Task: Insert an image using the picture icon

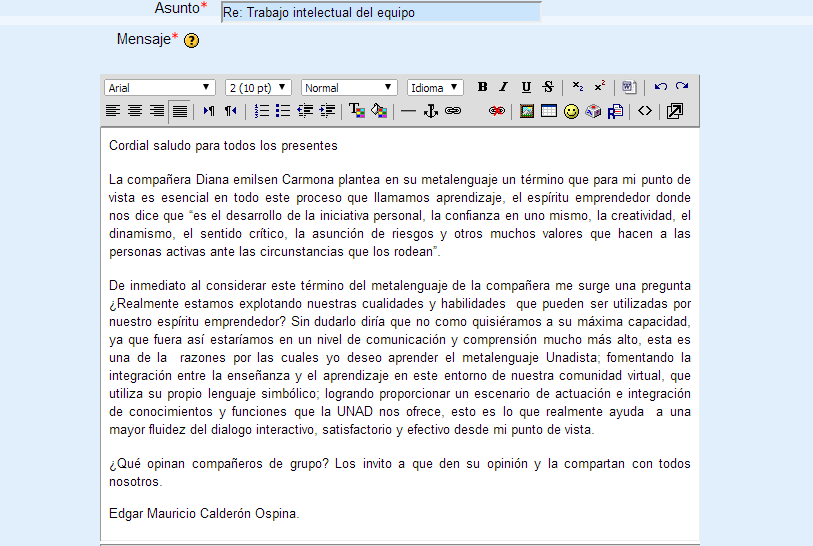Action: tap(527, 111)
